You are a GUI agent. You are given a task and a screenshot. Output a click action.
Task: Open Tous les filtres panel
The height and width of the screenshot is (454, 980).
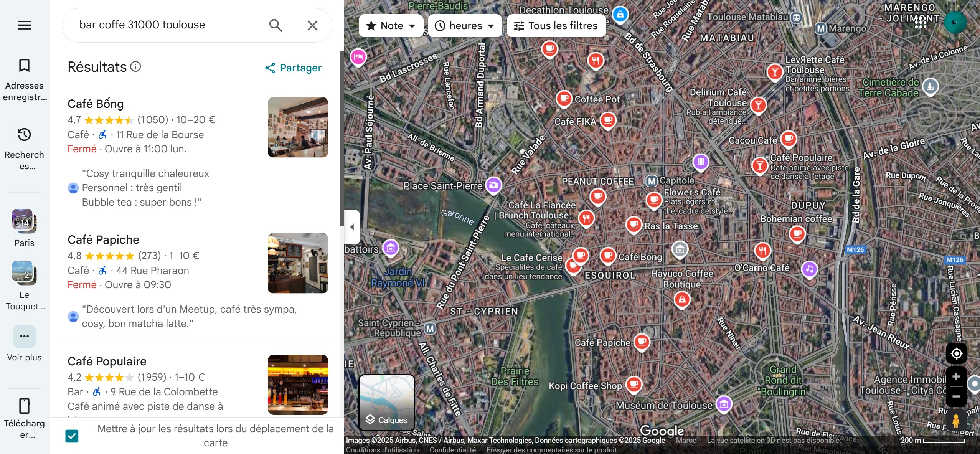pyautogui.click(x=556, y=26)
